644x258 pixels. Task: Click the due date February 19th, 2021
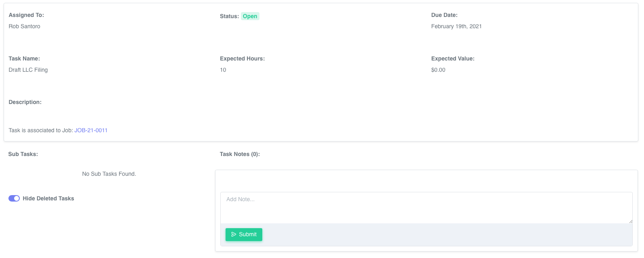coord(456,26)
